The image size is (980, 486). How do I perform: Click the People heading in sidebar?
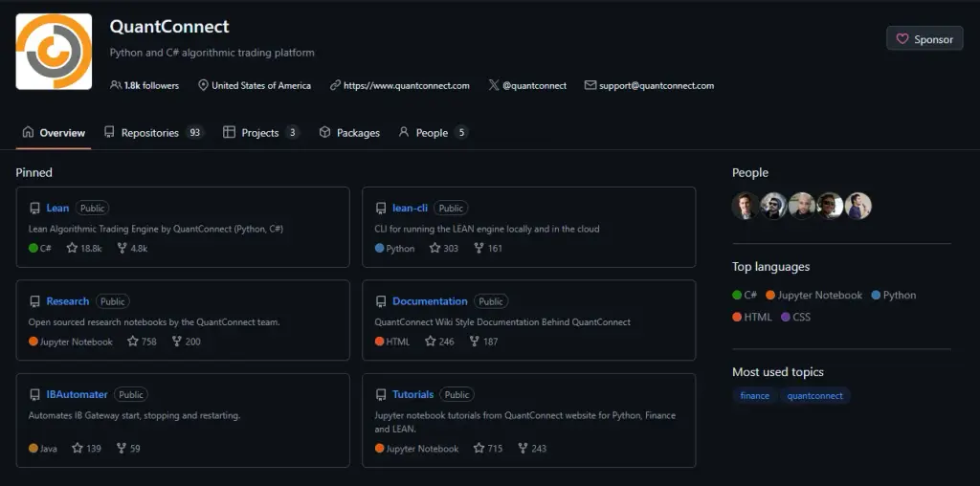point(750,172)
